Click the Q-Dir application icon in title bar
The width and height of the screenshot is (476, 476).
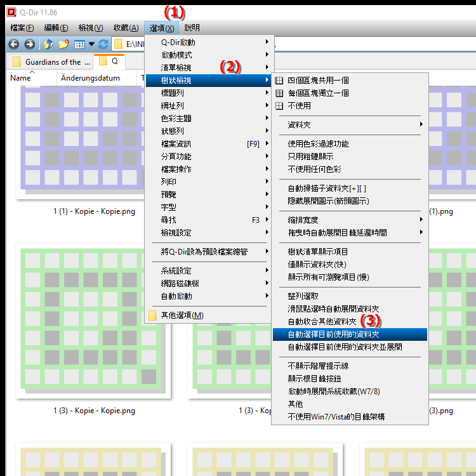point(11,13)
